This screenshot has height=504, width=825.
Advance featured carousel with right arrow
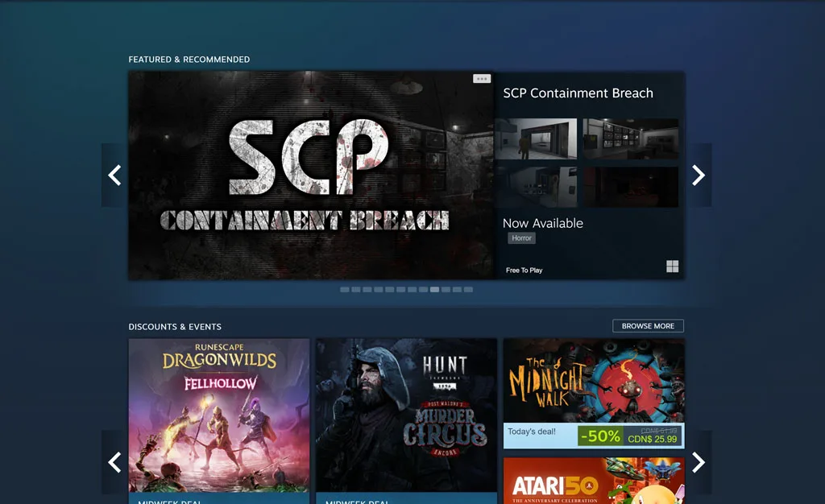[699, 175]
